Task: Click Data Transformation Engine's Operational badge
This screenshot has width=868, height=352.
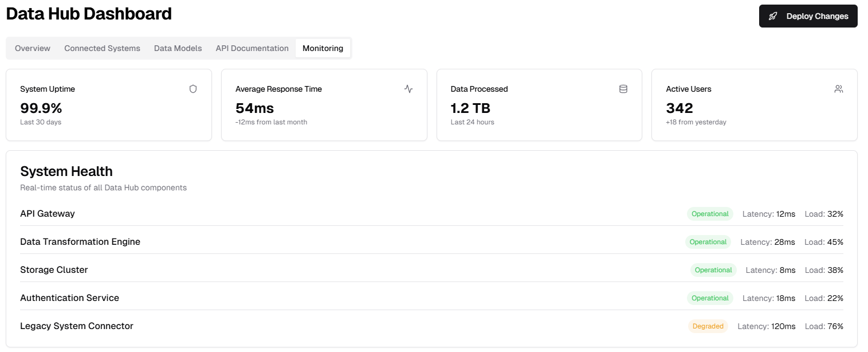Action: [x=708, y=242]
